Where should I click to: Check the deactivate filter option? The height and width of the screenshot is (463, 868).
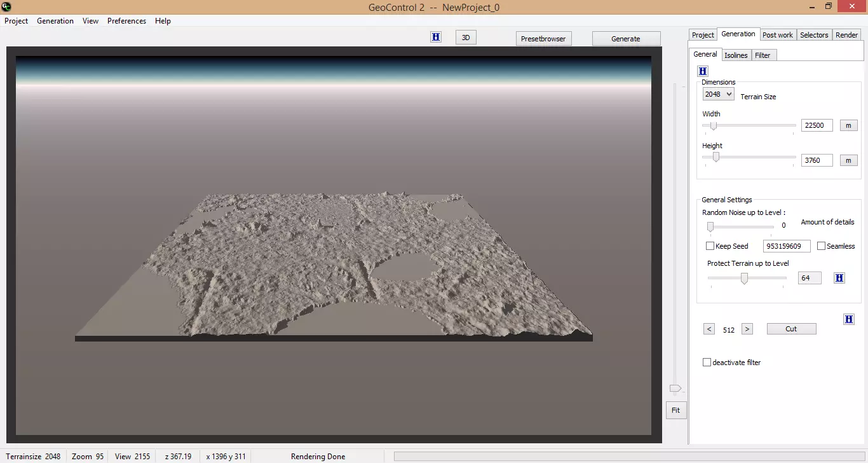707,362
